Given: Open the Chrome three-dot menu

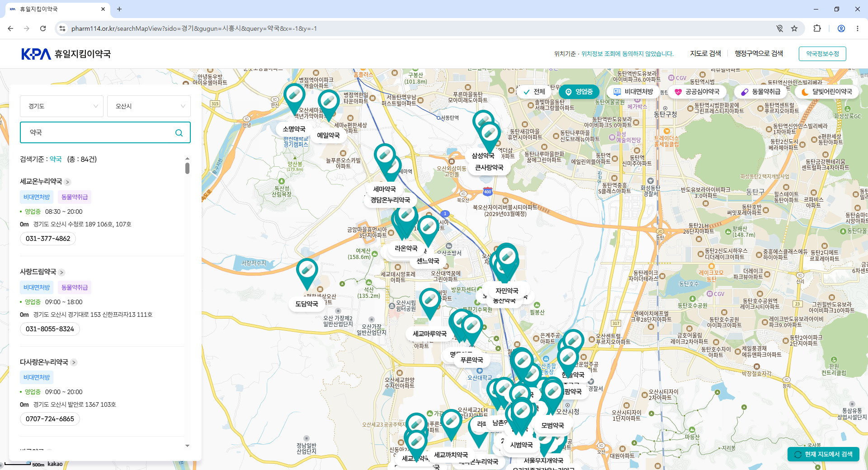Looking at the screenshot, I should 858,28.
